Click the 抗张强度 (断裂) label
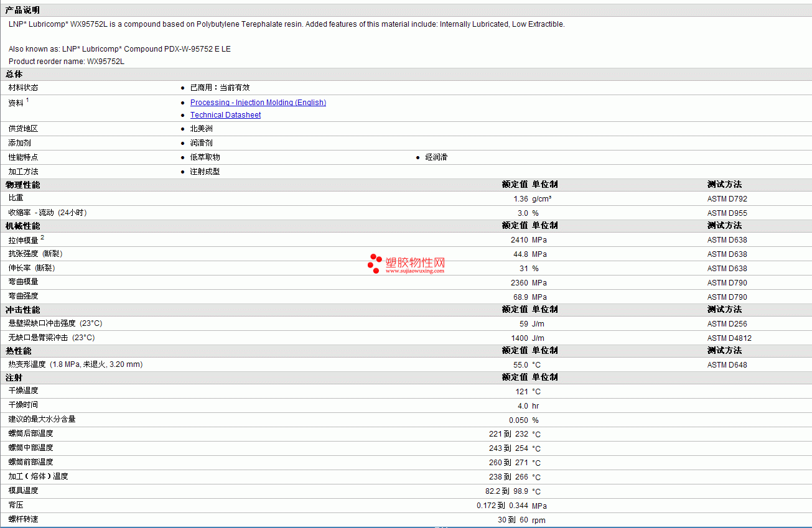This screenshot has height=528, width=812. coord(35,254)
